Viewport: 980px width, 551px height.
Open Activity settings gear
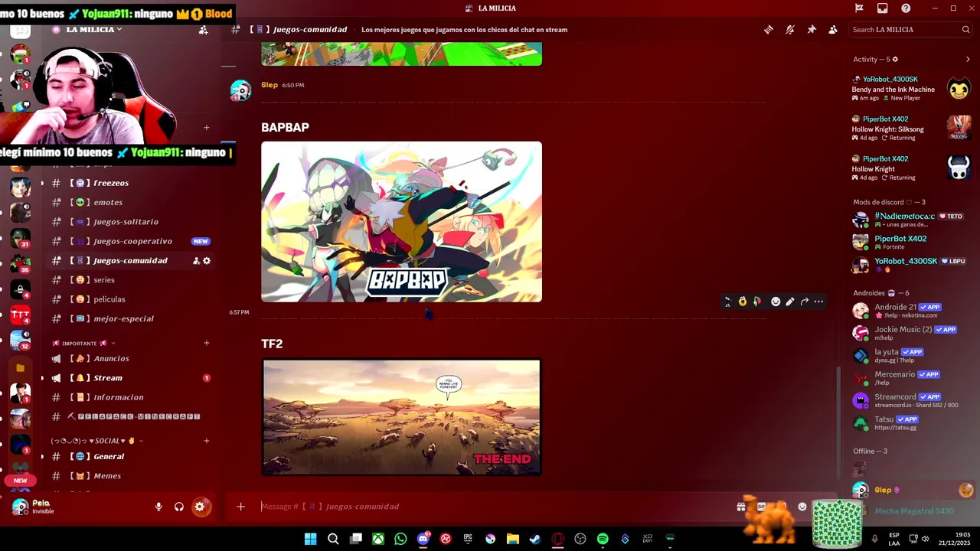pyautogui.click(x=895, y=59)
